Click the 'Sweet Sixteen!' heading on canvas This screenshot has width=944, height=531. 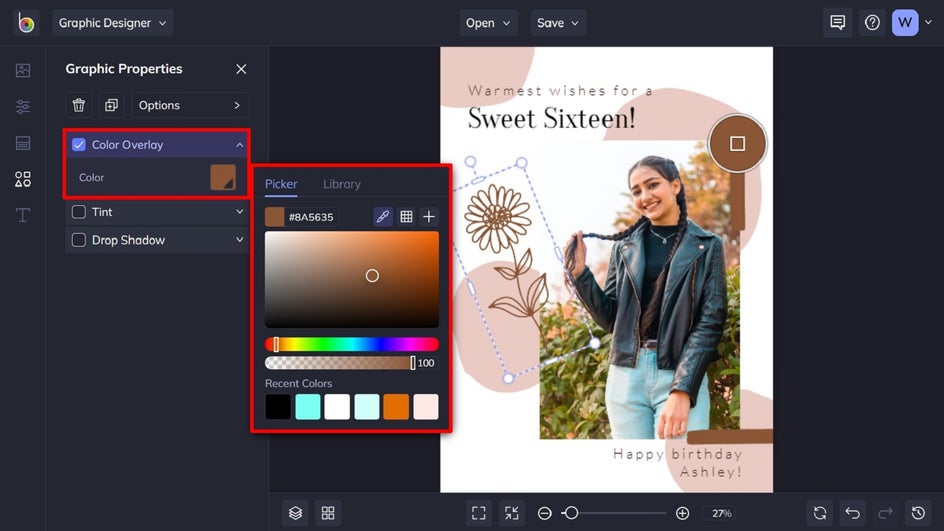551,117
